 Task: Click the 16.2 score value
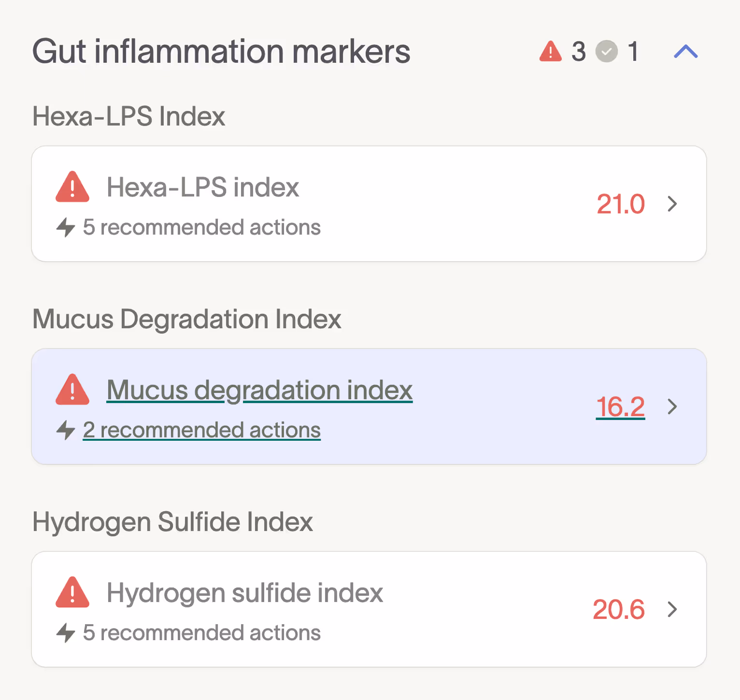coord(620,406)
